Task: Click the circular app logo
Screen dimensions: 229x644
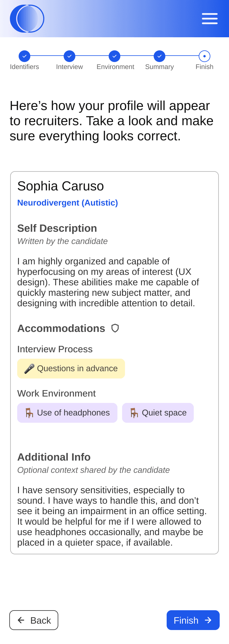Action: (x=27, y=19)
